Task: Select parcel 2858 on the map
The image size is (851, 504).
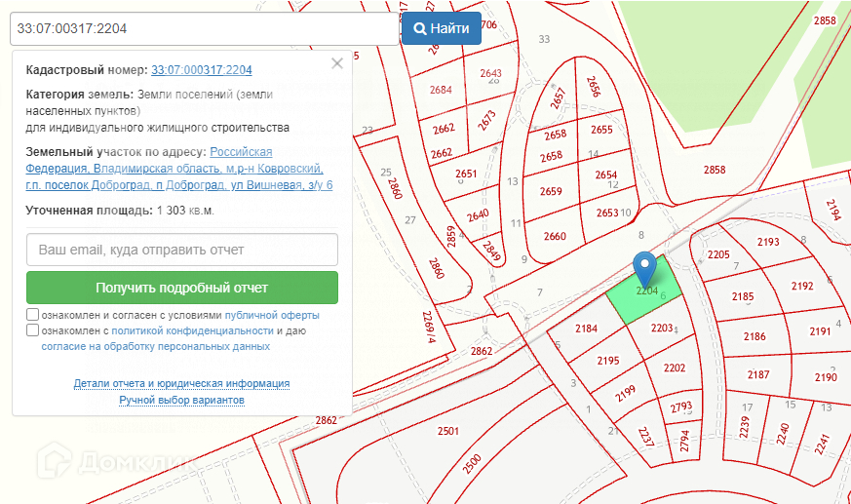Action: [x=715, y=170]
